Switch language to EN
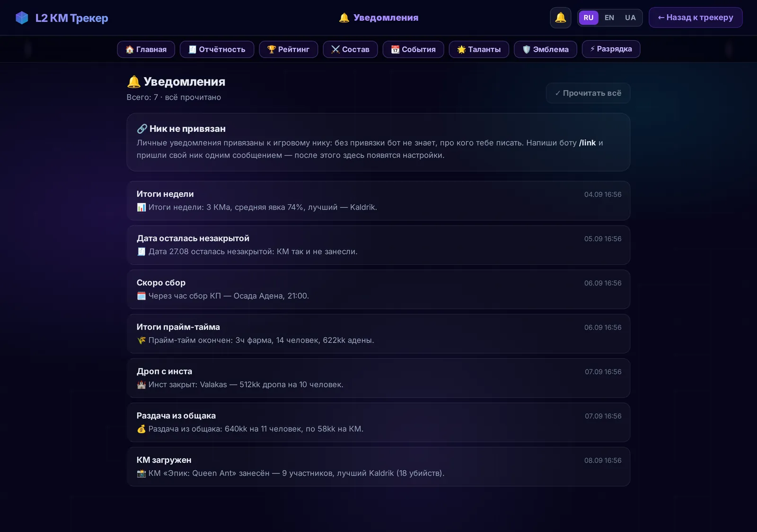757x532 pixels. pos(609,18)
